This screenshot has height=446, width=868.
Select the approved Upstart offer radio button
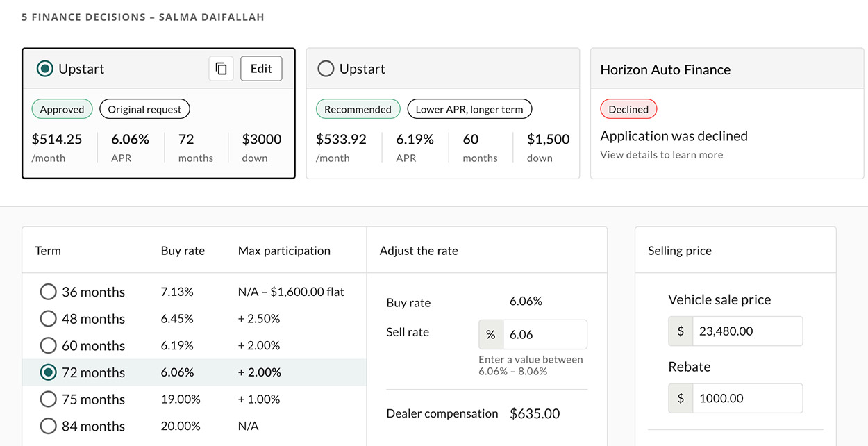click(x=45, y=69)
